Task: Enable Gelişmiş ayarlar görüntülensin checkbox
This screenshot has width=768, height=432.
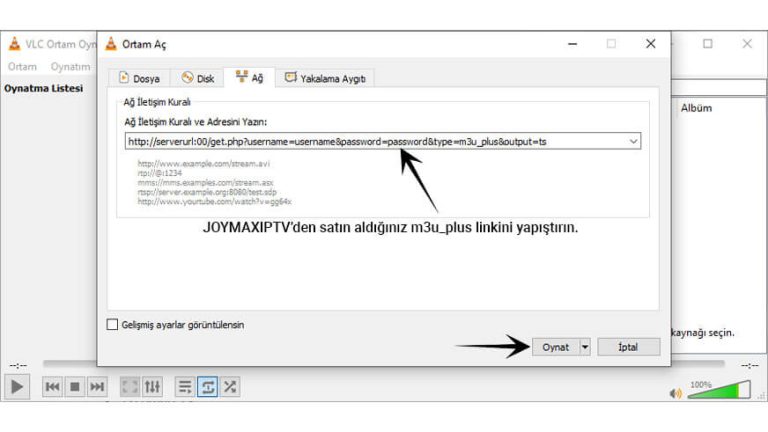Action: pos(112,325)
